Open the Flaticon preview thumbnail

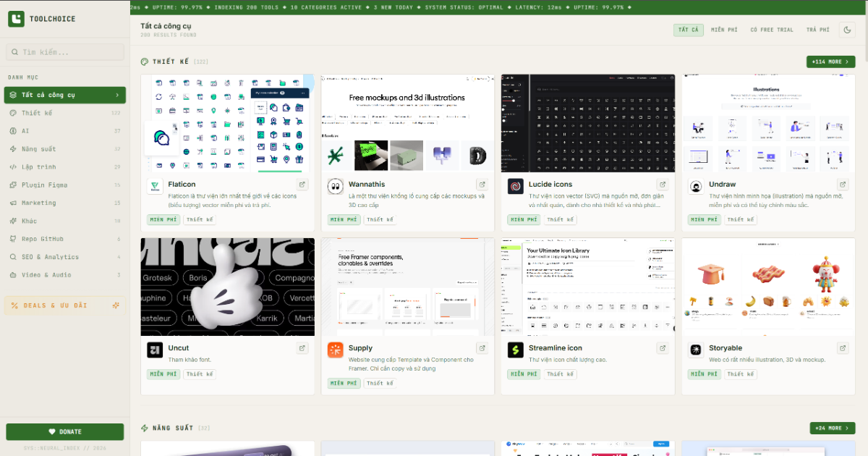(x=228, y=123)
